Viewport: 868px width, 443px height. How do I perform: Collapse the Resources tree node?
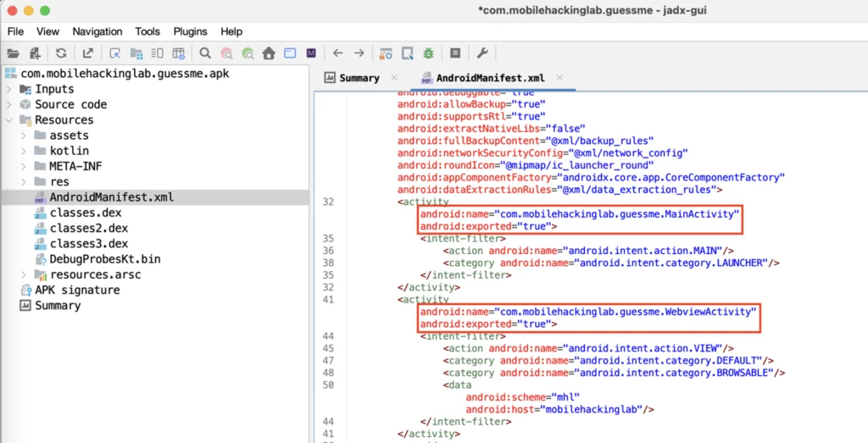point(9,120)
